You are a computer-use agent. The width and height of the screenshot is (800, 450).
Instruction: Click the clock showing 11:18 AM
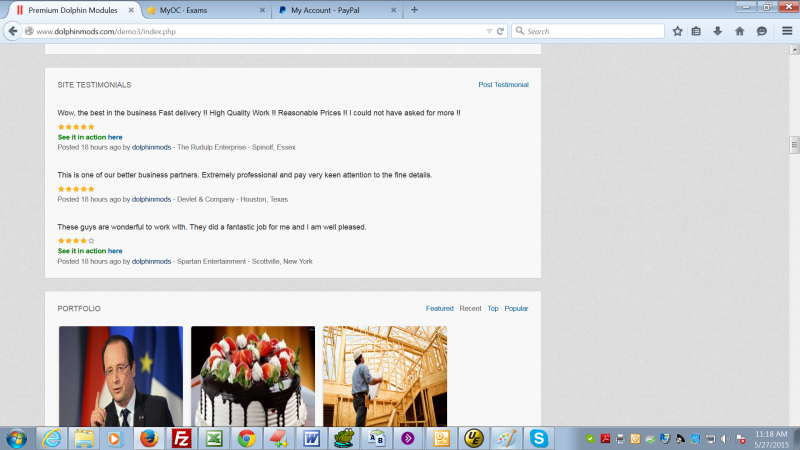pos(771,434)
